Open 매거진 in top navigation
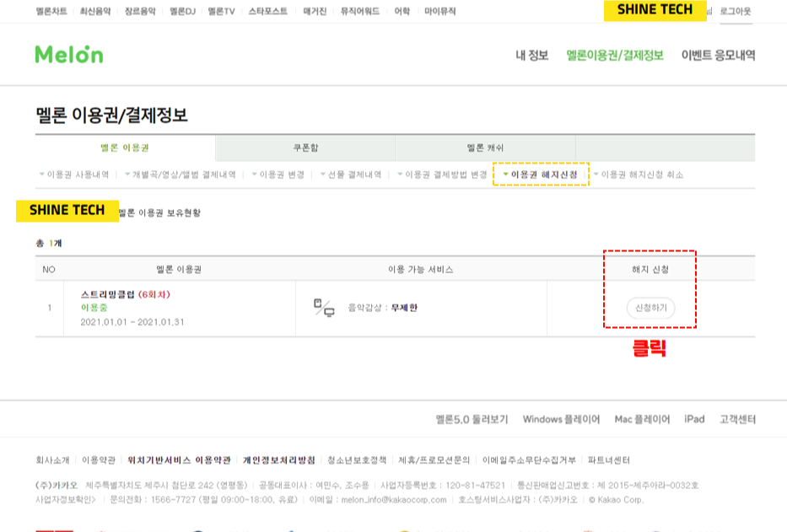The height and width of the screenshot is (532, 787). (x=315, y=11)
